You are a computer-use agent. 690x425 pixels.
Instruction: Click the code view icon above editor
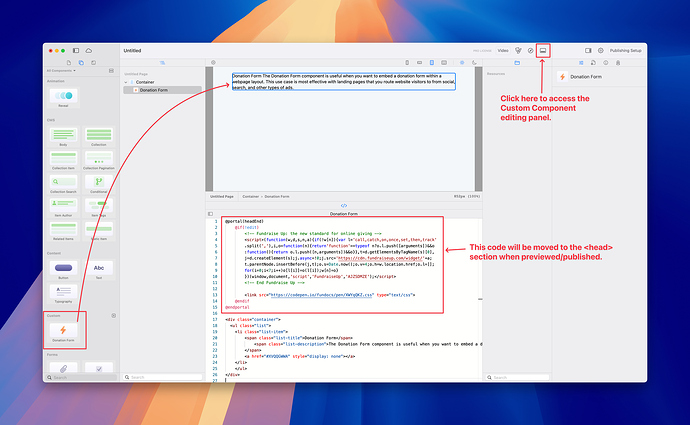click(x=344, y=205)
